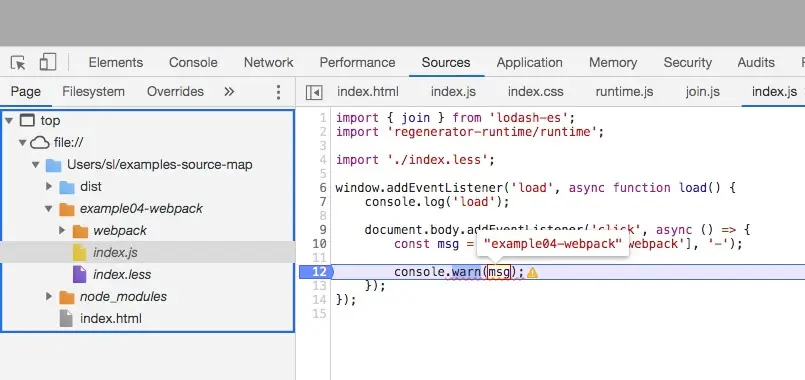Expand the node_modules folder arrow
Screen dimensions: 805x380
[49, 296]
